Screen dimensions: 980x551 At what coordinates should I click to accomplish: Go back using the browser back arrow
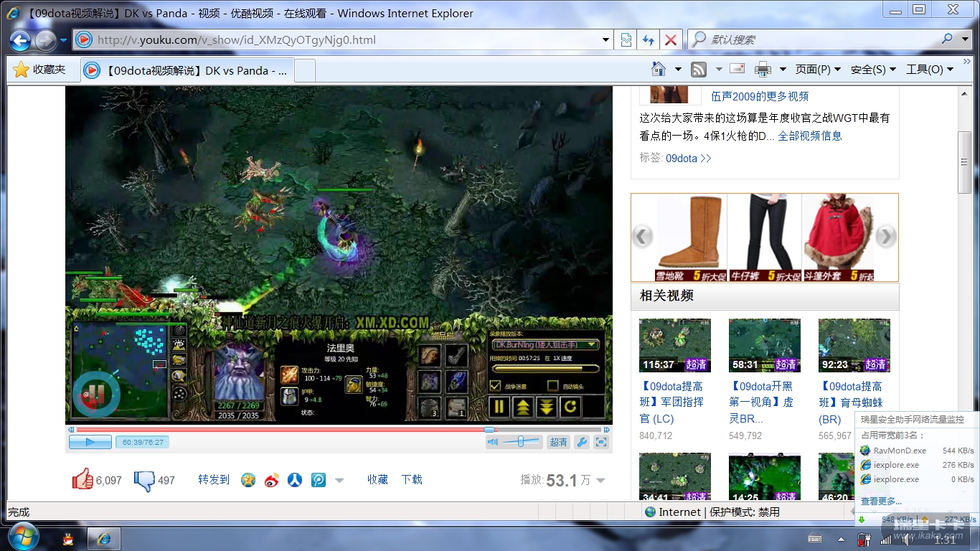20,40
